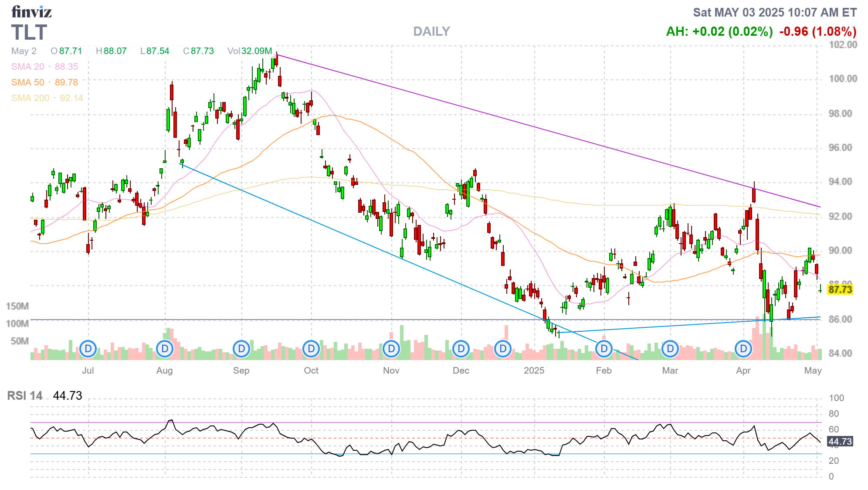
Task: Click the yellow 87.73 current price tag
Action: 840,289
